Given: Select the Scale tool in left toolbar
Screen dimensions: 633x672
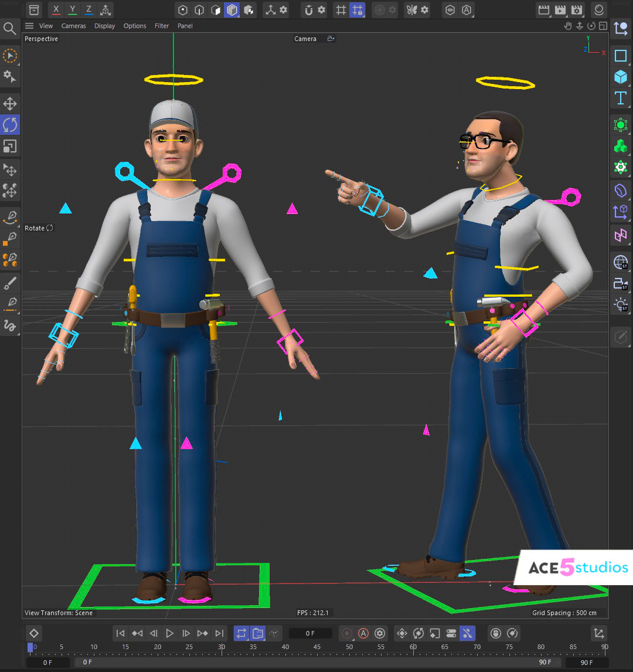Looking at the screenshot, I should point(10,146).
